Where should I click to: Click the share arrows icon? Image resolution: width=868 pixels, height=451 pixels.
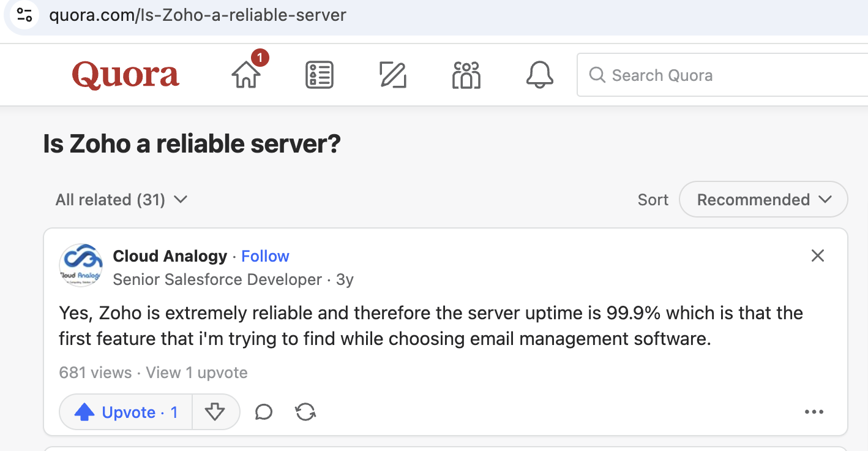[305, 412]
